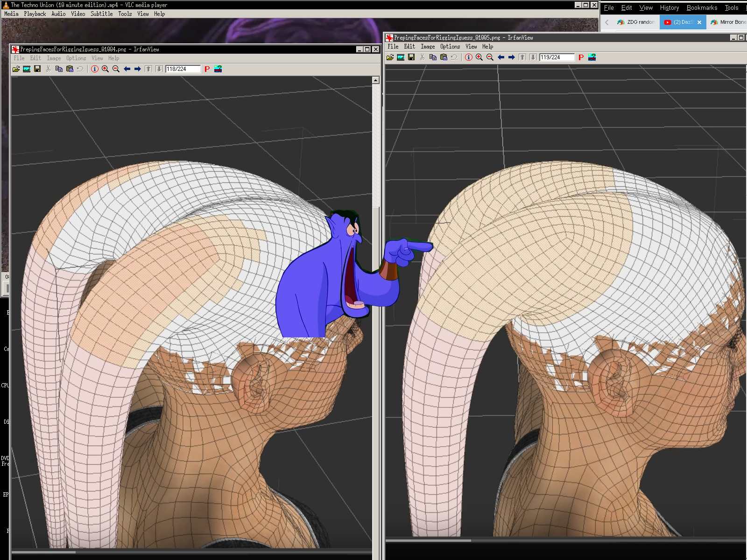Open Bookmarks menu in the browser

(702, 8)
